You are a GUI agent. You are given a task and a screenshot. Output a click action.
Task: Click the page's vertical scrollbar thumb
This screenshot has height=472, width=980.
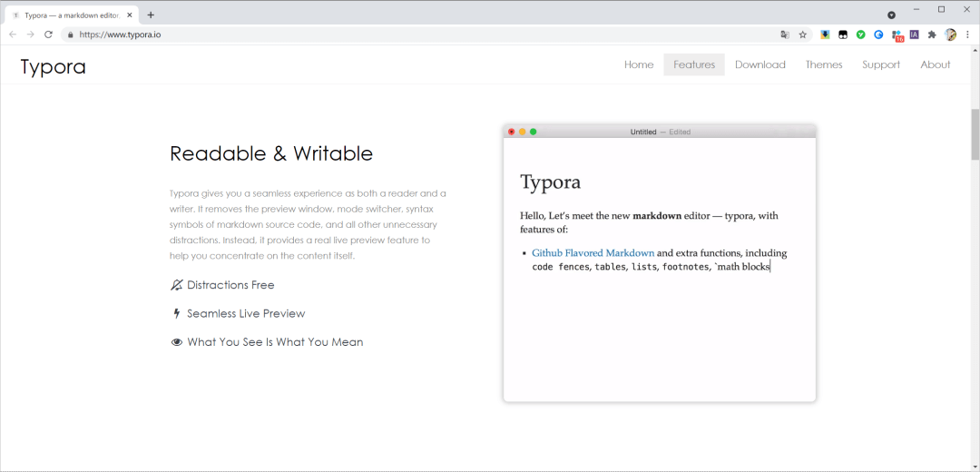[975, 134]
